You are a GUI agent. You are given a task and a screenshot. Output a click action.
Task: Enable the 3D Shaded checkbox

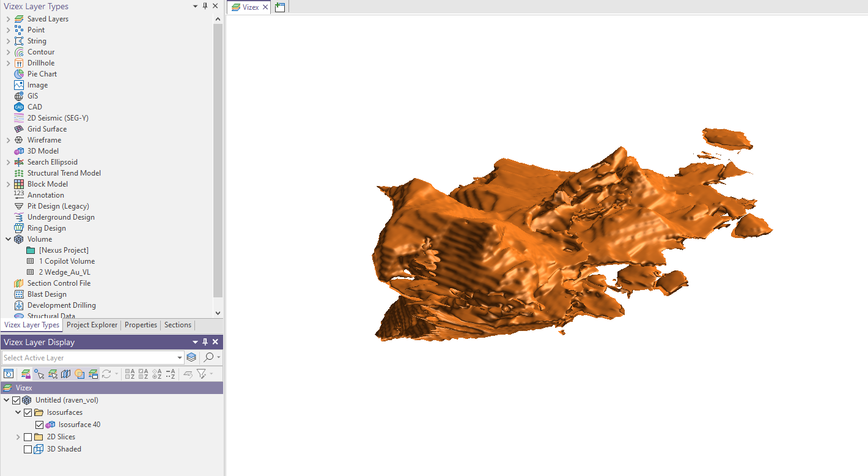pyautogui.click(x=28, y=449)
